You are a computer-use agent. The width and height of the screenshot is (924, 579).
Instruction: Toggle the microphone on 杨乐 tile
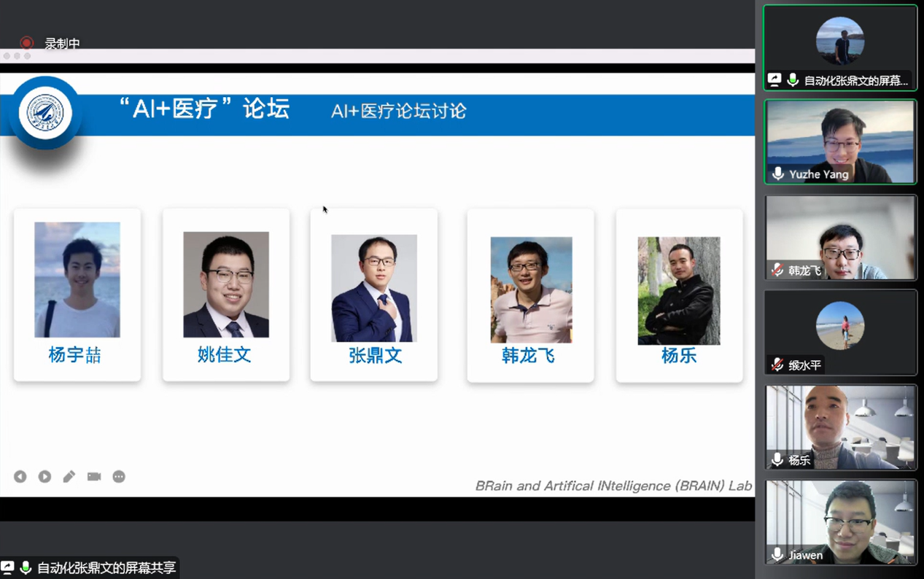778,460
